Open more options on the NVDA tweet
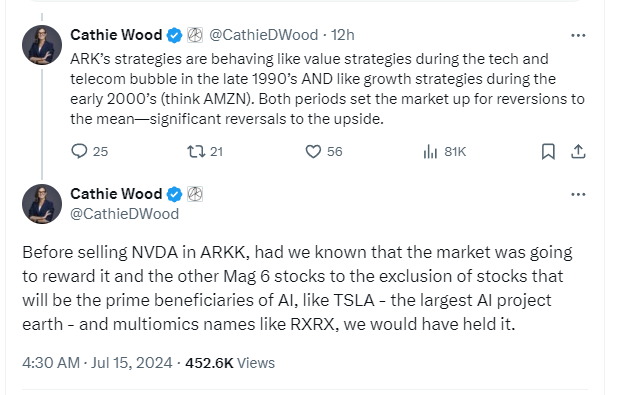Screen dimensions: 623x395 click(578, 194)
